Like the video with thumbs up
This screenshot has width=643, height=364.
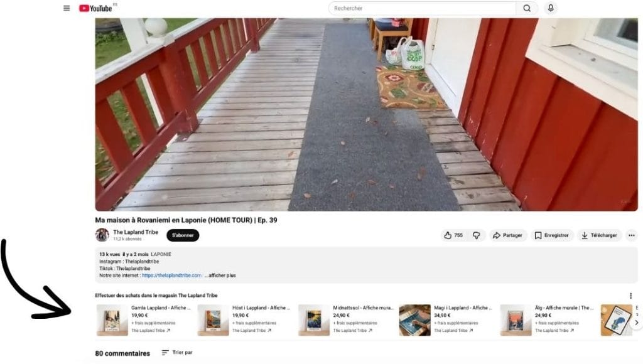pos(453,235)
